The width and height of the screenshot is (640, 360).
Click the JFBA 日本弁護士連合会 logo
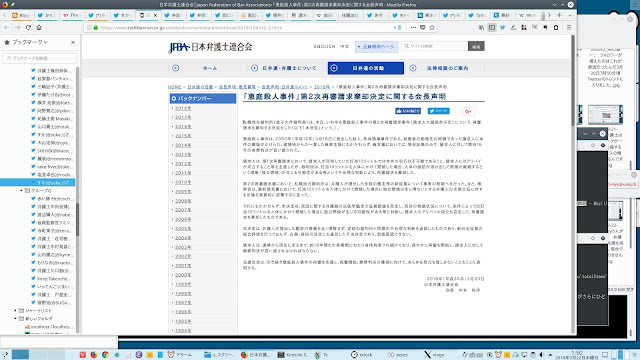(210, 47)
